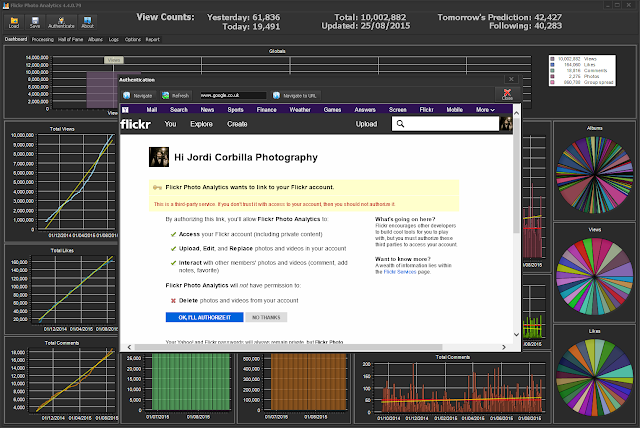Open the Options tab

[x=133, y=40]
